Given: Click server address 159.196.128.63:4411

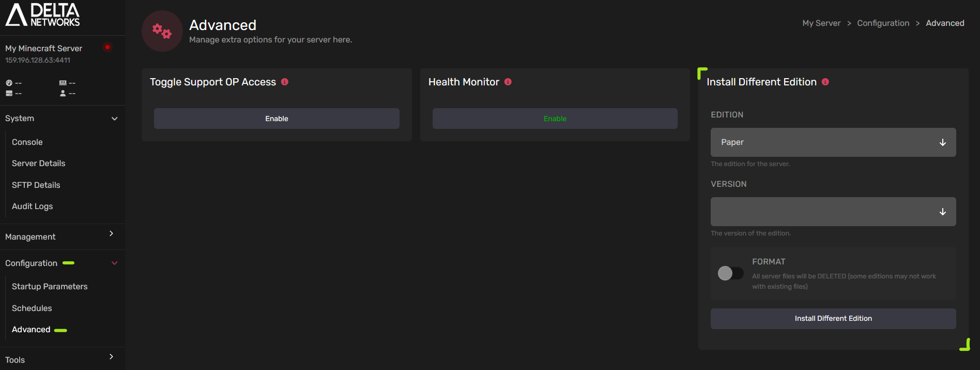Looking at the screenshot, I should [38, 60].
